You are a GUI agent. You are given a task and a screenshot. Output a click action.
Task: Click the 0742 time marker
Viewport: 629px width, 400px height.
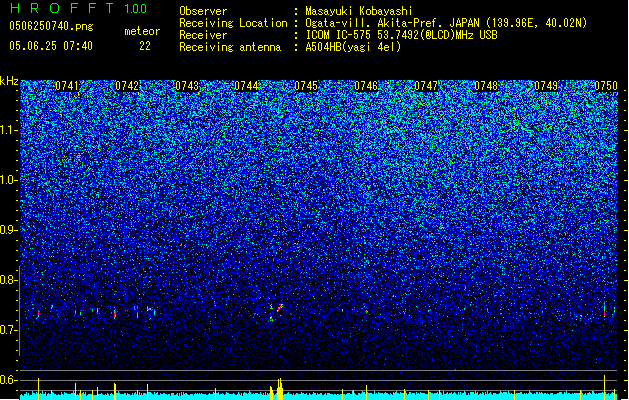tap(127, 86)
